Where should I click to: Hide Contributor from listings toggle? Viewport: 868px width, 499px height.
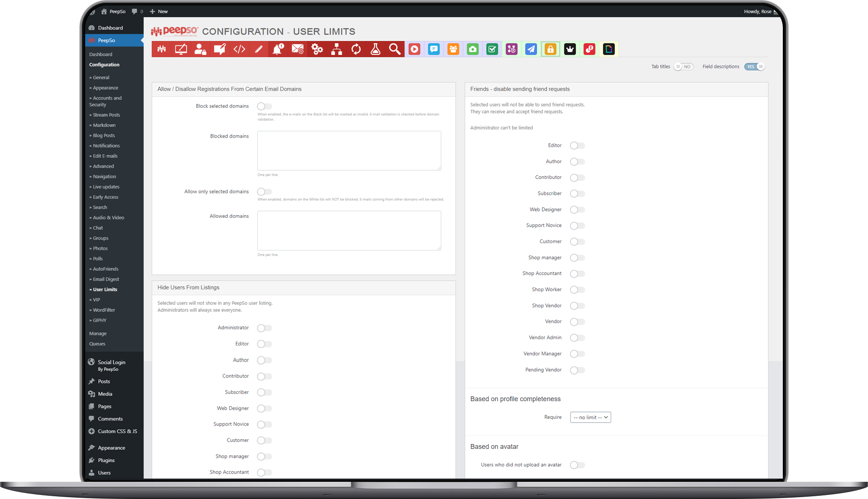point(265,377)
